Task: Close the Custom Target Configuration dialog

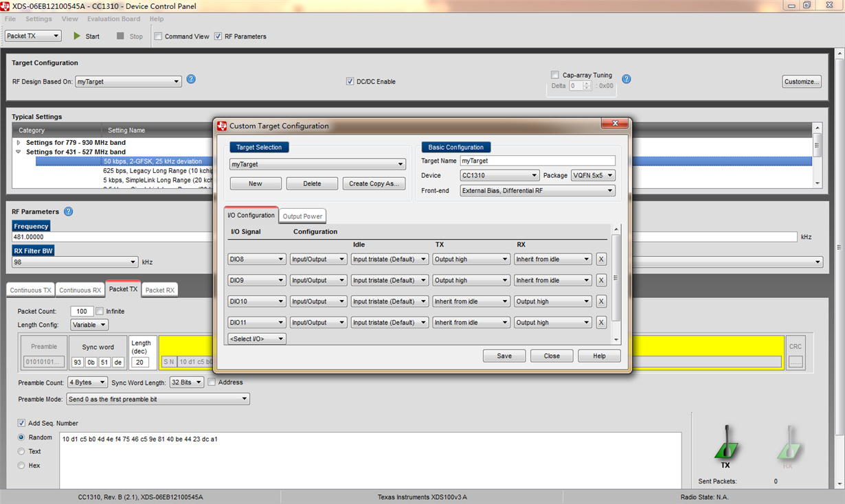Action: 615,124
